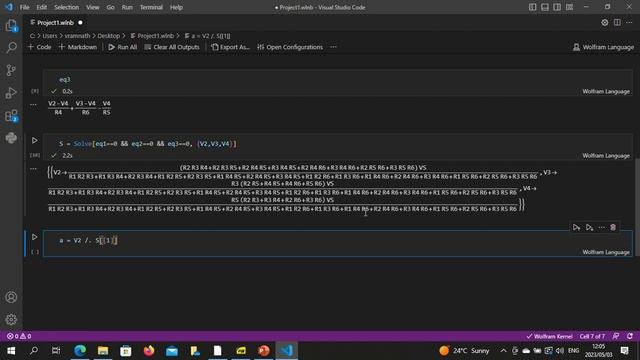
Task: Click Run All in notebook toolbar
Action: (122, 47)
